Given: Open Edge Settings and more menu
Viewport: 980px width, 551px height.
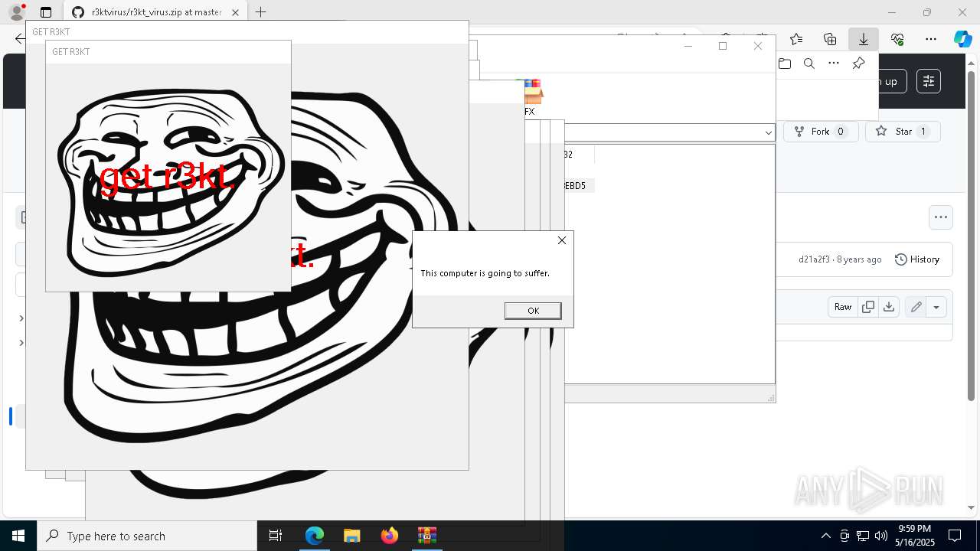Looking at the screenshot, I should 931,39.
